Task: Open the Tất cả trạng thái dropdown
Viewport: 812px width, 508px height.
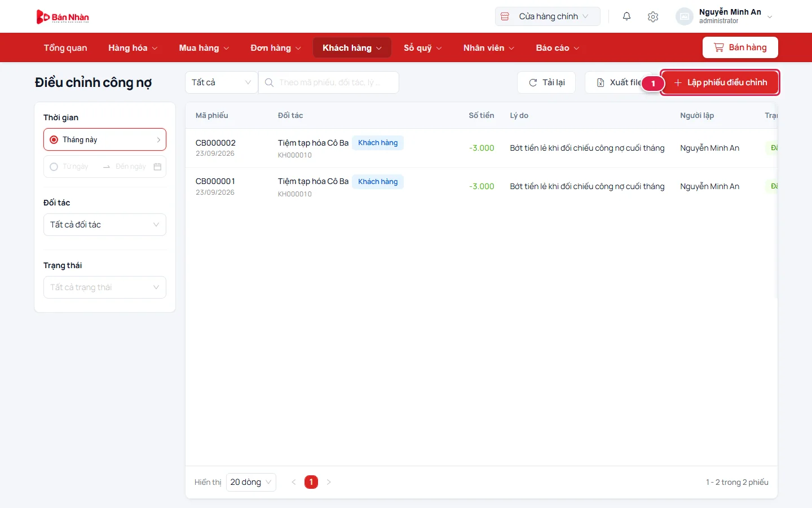Action: [105, 287]
